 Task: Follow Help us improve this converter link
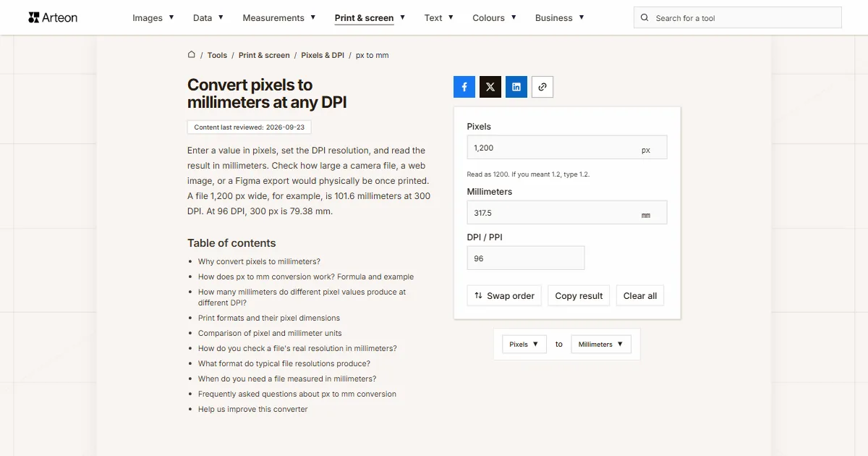(253, 409)
